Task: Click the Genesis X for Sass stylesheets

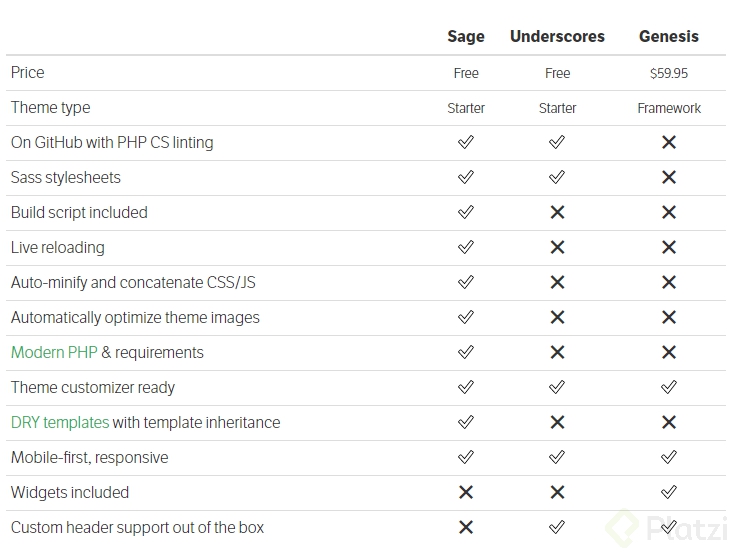Action: tap(669, 178)
